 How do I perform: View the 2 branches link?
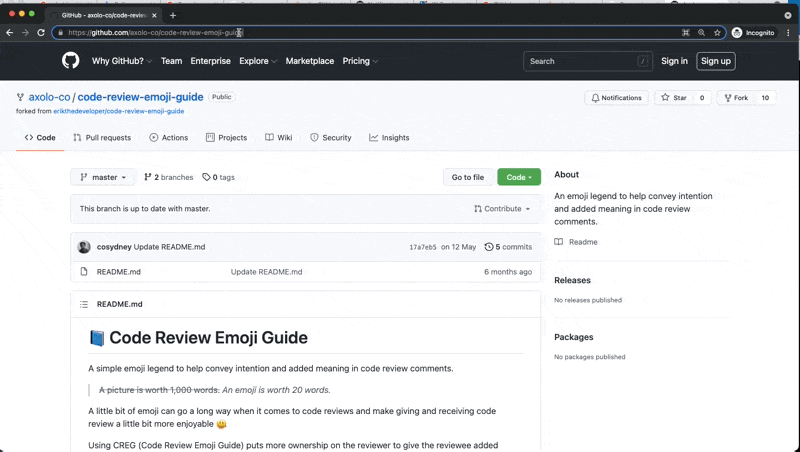coord(169,177)
